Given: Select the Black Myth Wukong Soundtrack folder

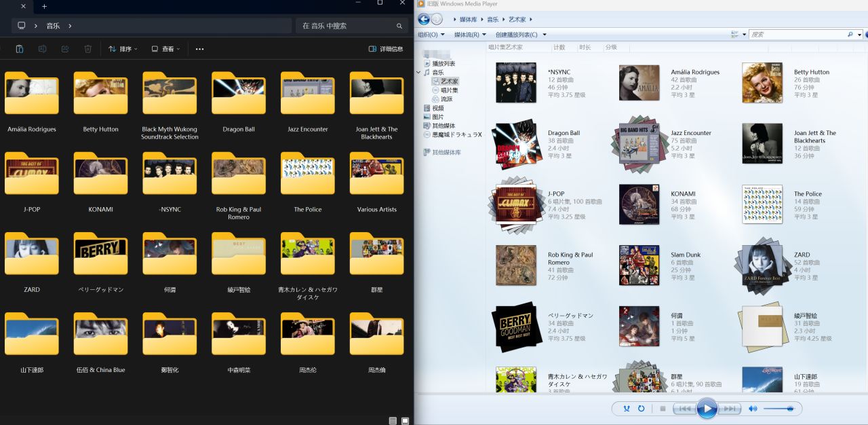Looking at the screenshot, I should [170, 106].
